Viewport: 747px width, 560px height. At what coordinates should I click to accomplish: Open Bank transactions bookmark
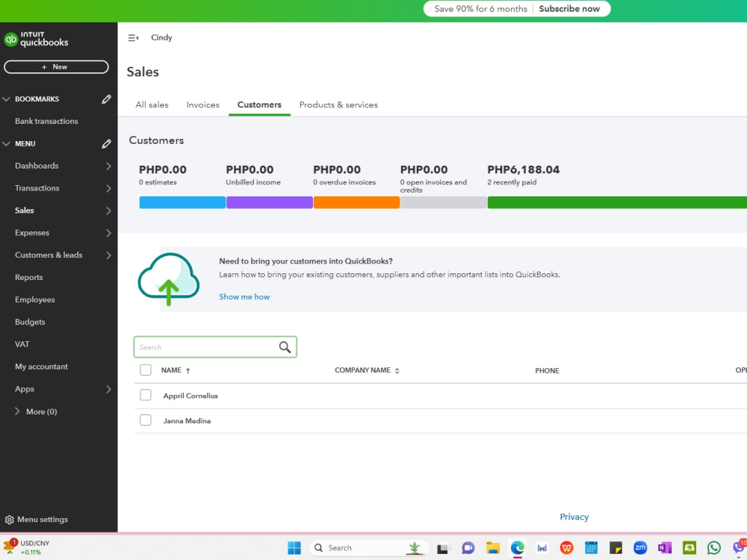[46, 121]
